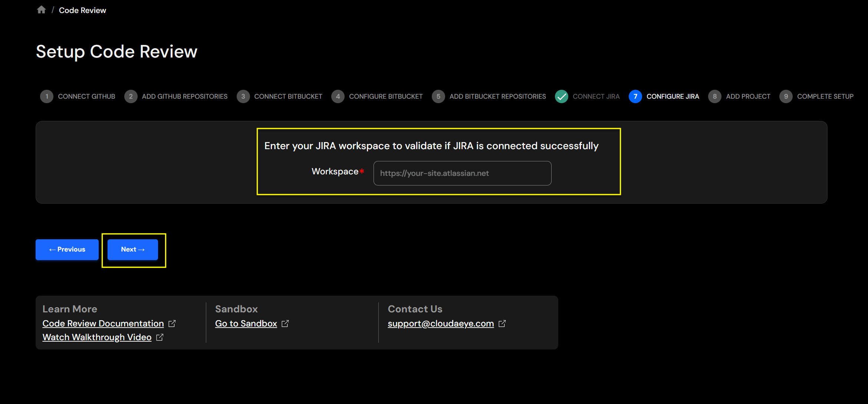Click the step 9 Complete Setup circle

786,96
